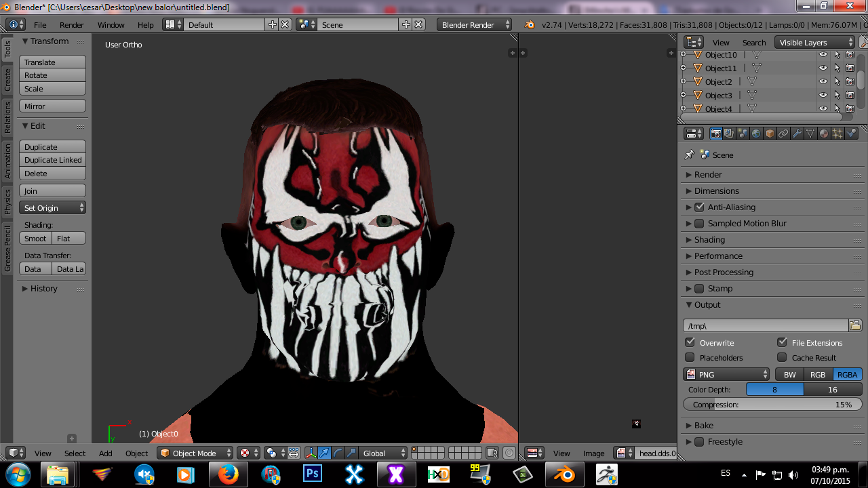The height and width of the screenshot is (488, 868).
Task: Open Photoshop from the taskbar
Action: (x=313, y=474)
